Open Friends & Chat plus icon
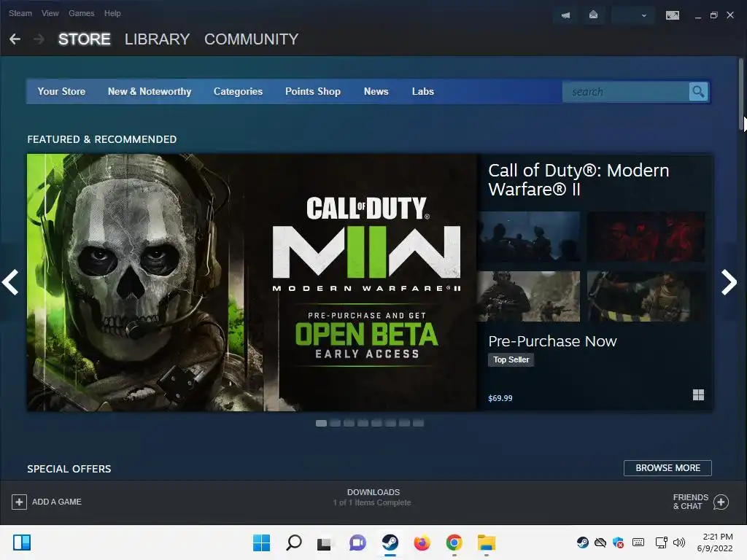 [721, 502]
